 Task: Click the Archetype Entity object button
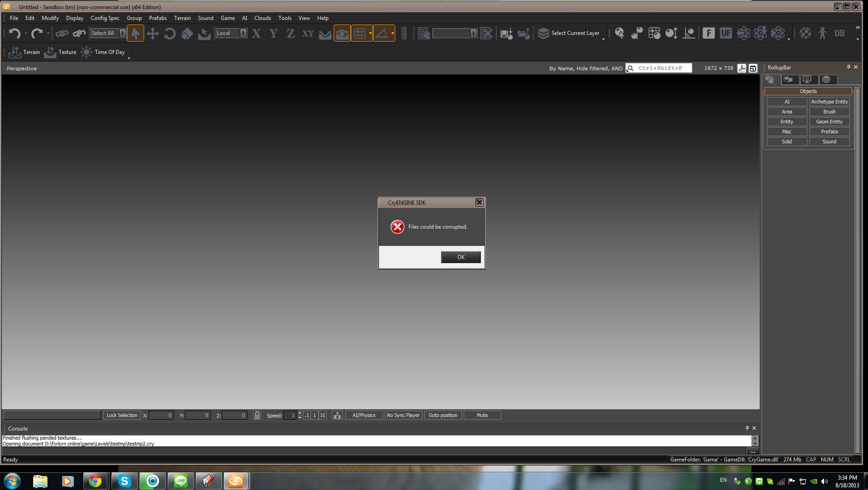pyautogui.click(x=829, y=102)
